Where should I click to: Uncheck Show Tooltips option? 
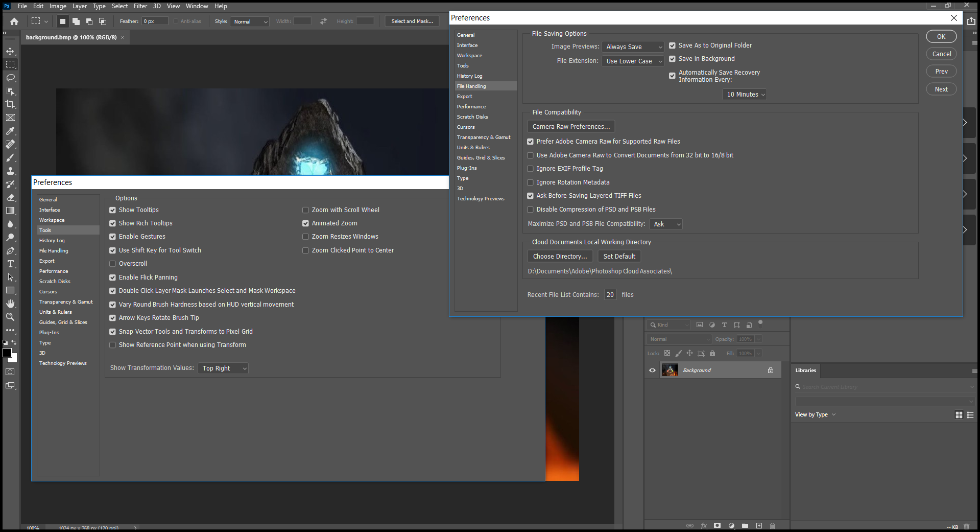pyautogui.click(x=112, y=210)
